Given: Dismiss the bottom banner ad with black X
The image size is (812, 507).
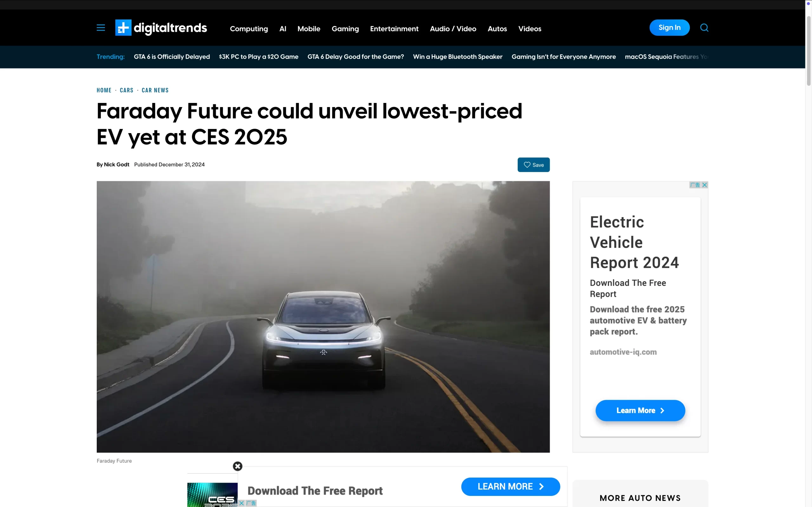Looking at the screenshot, I should [x=238, y=466].
